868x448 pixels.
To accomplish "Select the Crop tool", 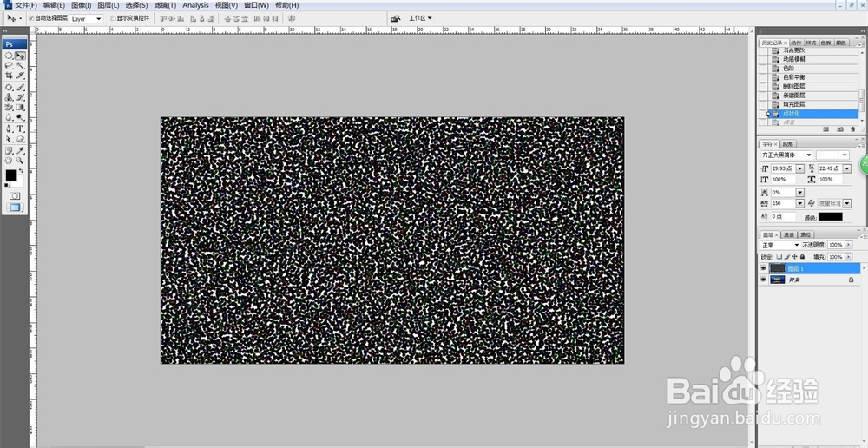I will [x=9, y=75].
